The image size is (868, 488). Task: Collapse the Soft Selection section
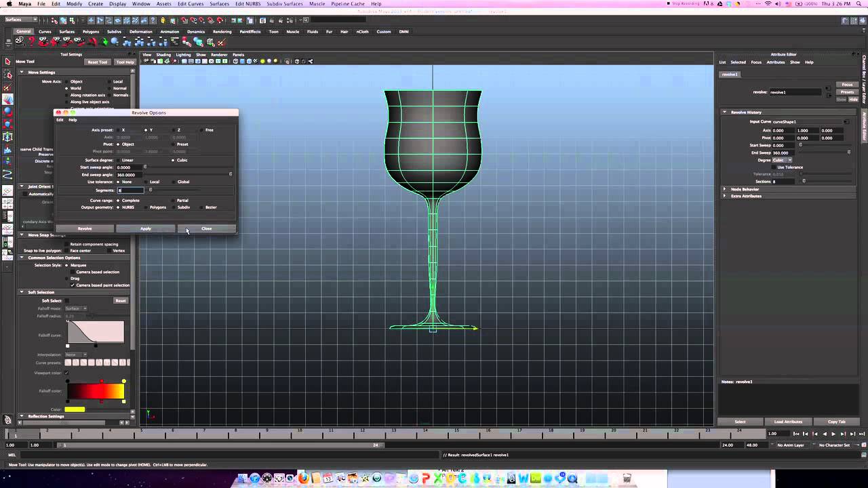point(22,292)
